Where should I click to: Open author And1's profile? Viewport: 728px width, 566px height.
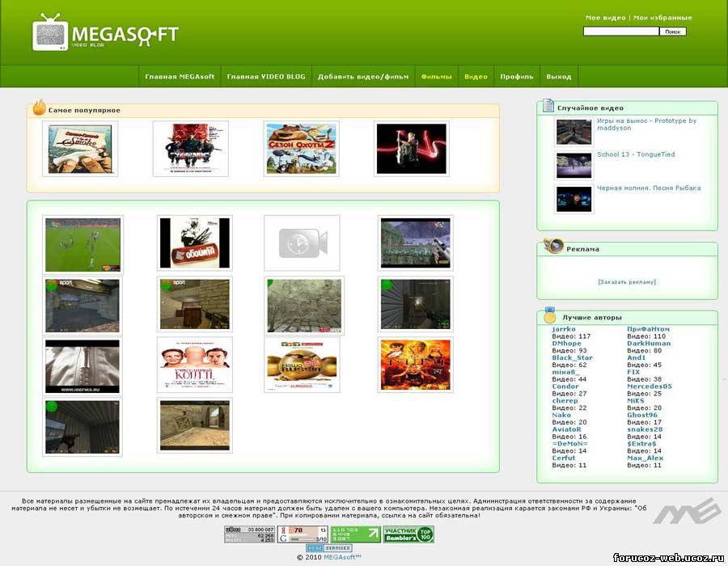637,357
